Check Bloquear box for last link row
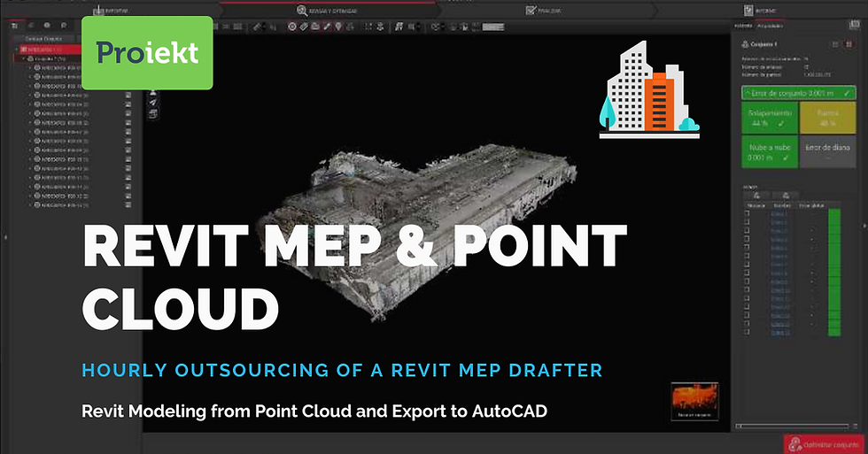This screenshot has height=454, width=868. pos(747,333)
